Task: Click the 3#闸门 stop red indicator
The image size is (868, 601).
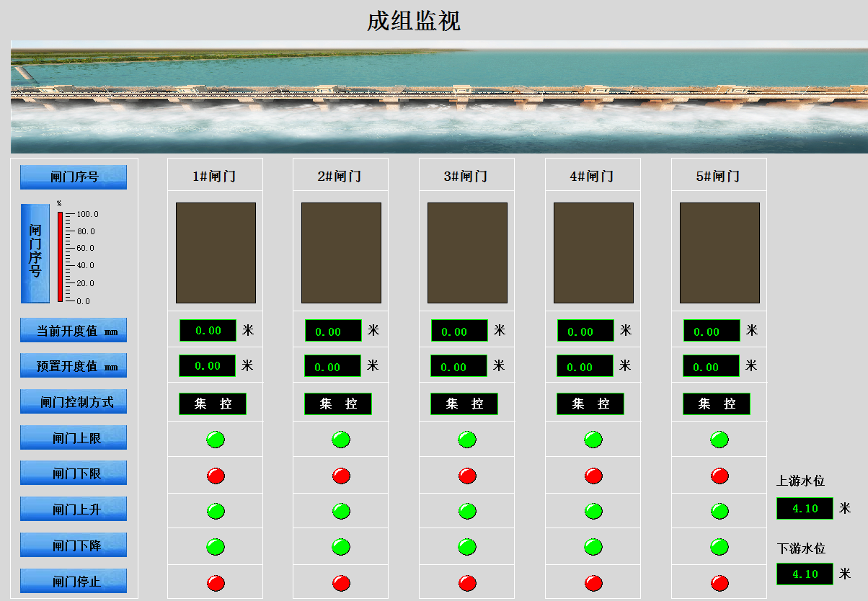Action: (x=467, y=583)
